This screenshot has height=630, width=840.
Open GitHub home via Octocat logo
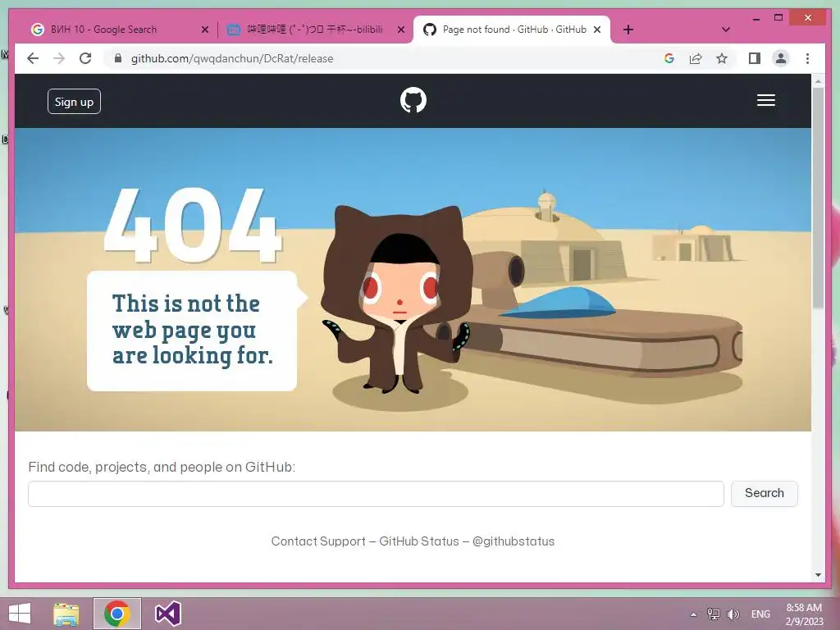413,100
